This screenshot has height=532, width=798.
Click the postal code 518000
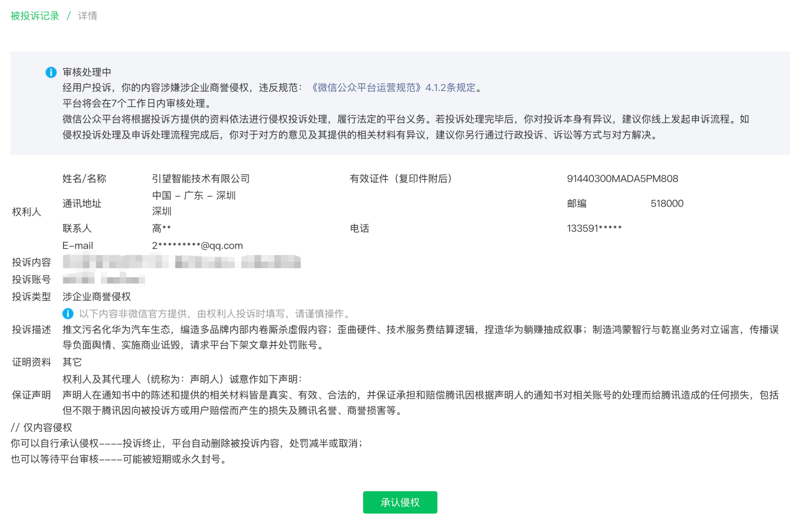667,204
